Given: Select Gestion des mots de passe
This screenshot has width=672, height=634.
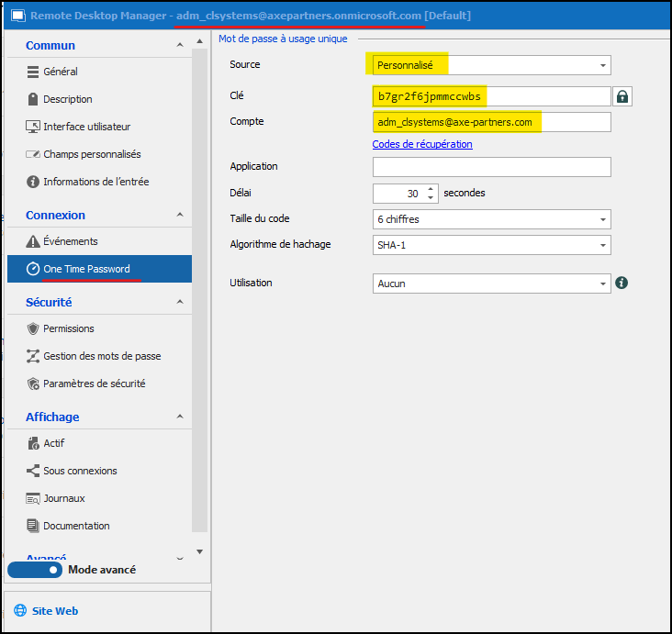Looking at the screenshot, I should (x=102, y=356).
